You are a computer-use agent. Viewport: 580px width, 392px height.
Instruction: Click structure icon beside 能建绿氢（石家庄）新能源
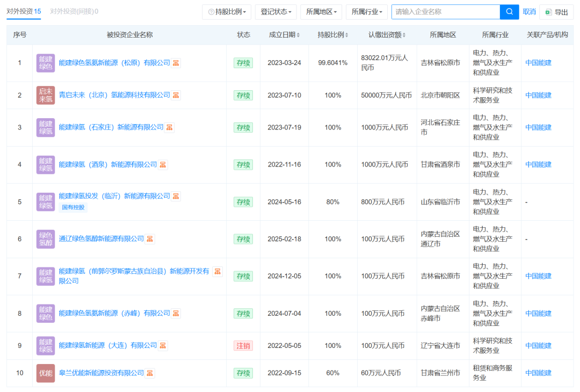[x=170, y=127]
